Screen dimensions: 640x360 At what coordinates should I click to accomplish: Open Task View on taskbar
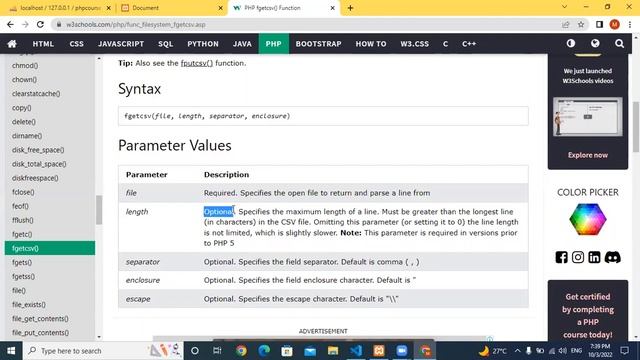217,351
